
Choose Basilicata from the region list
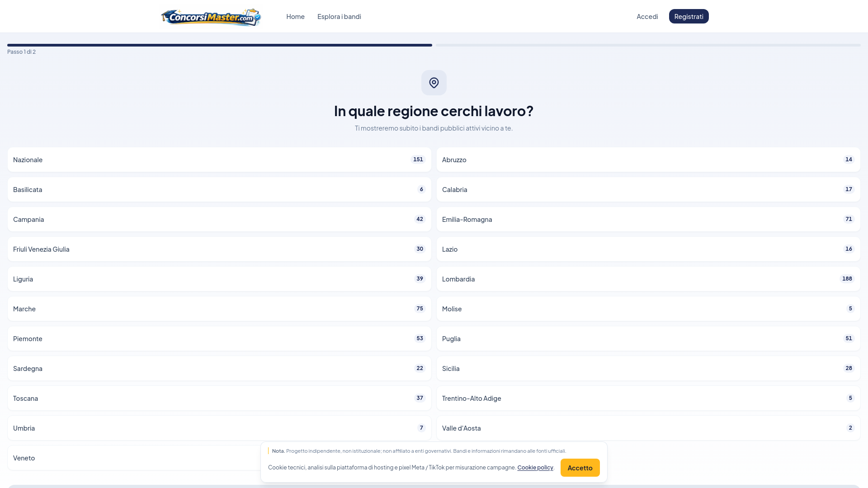219,189
